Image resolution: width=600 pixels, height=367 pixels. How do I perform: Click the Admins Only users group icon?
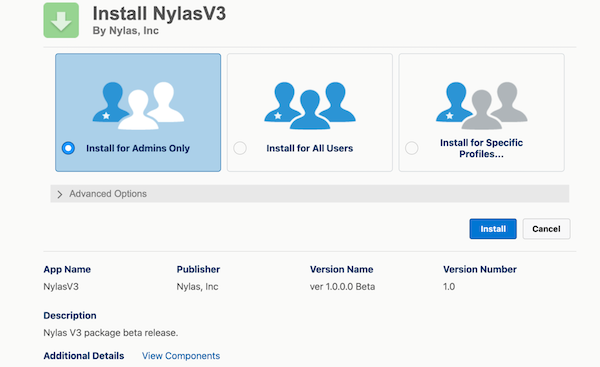(138, 106)
